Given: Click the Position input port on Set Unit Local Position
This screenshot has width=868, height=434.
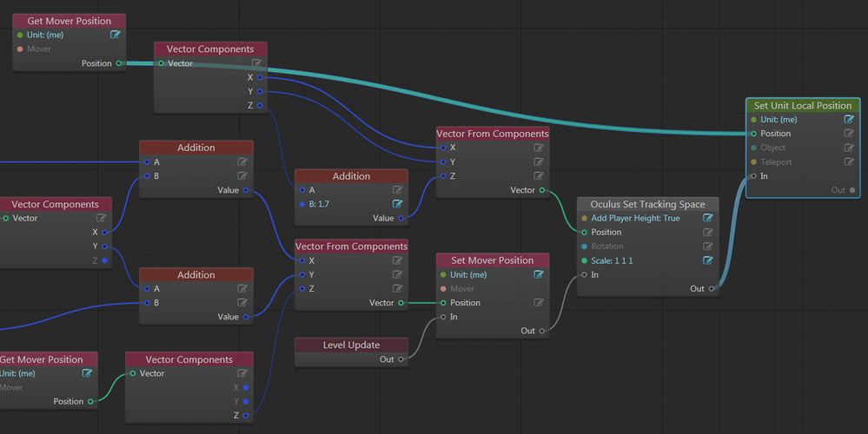Looking at the screenshot, I should [x=753, y=134].
